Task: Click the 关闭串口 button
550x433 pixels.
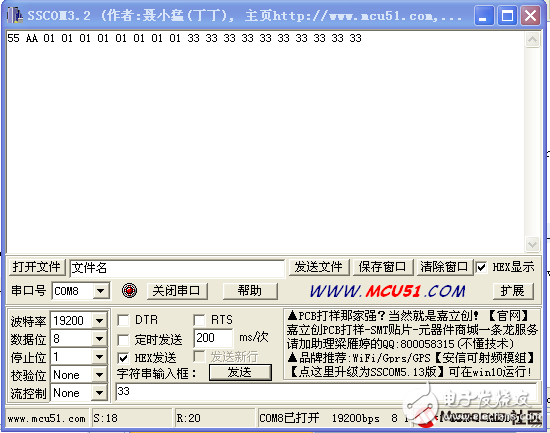Action: point(177,291)
